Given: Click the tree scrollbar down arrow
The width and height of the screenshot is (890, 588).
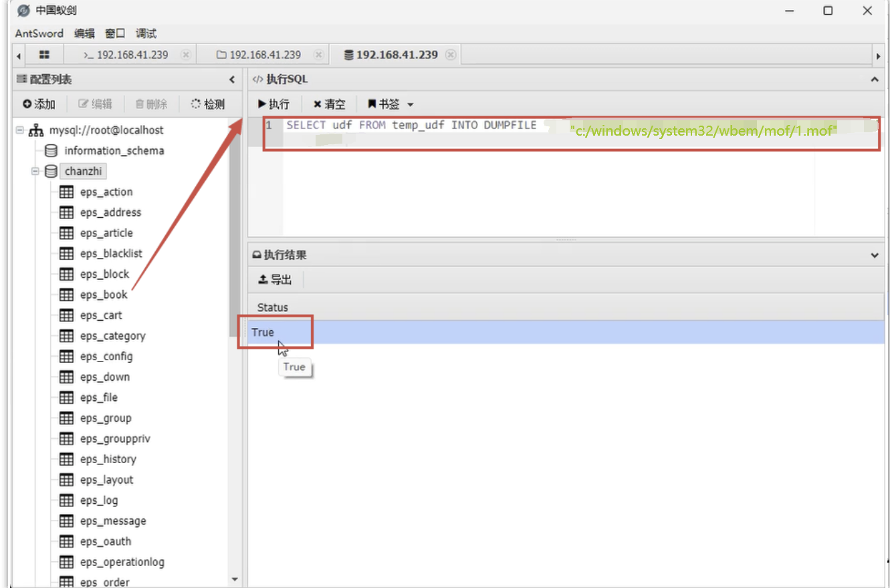Looking at the screenshot, I should coord(234,579).
